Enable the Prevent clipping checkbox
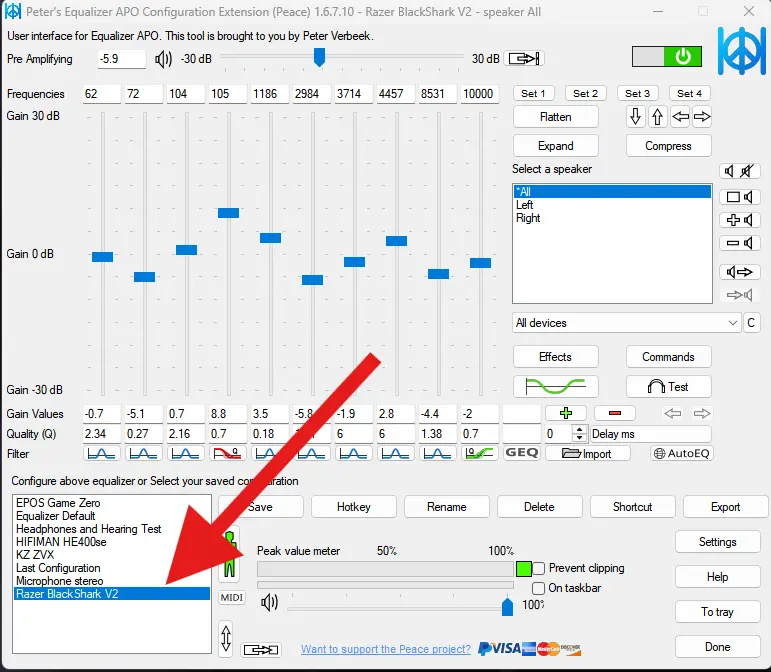771x672 pixels. [539, 568]
